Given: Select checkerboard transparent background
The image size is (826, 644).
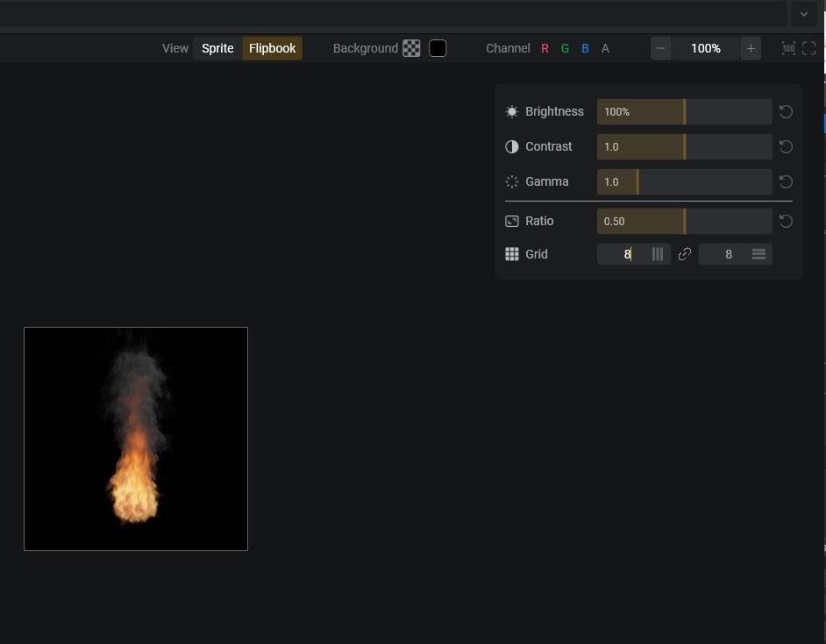Looking at the screenshot, I should 411,48.
